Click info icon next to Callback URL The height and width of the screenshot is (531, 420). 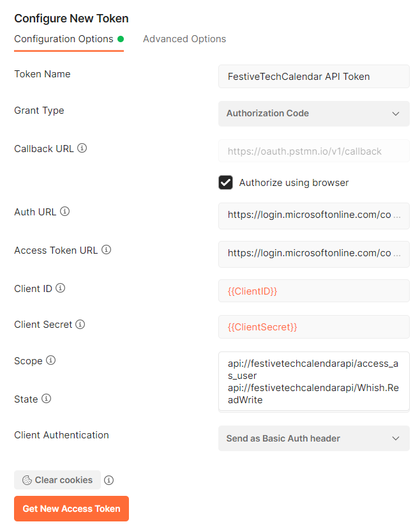click(x=82, y=148)
